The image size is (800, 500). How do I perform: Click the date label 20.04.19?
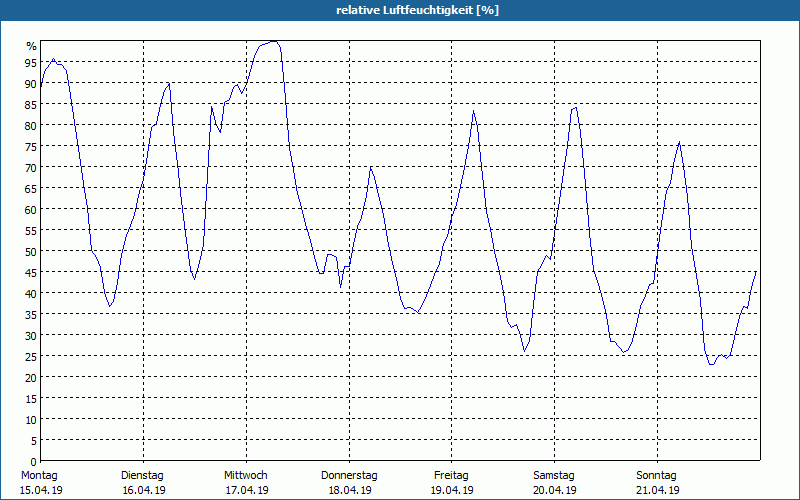555,490
